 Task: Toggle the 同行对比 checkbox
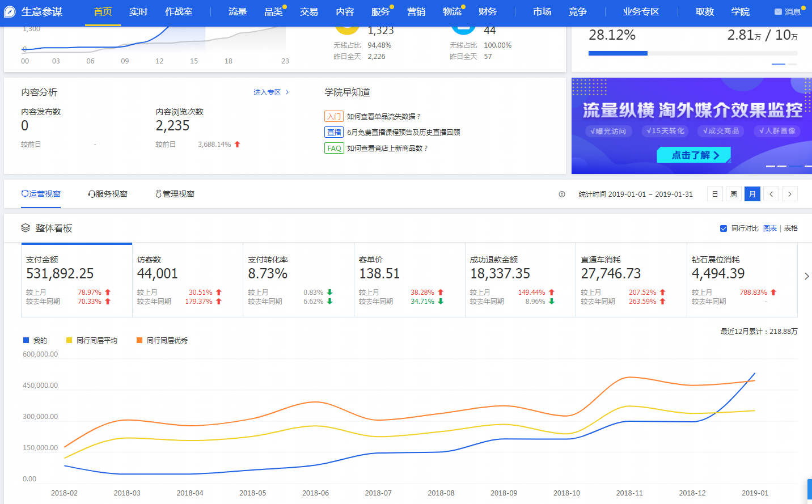click(724, 228)
